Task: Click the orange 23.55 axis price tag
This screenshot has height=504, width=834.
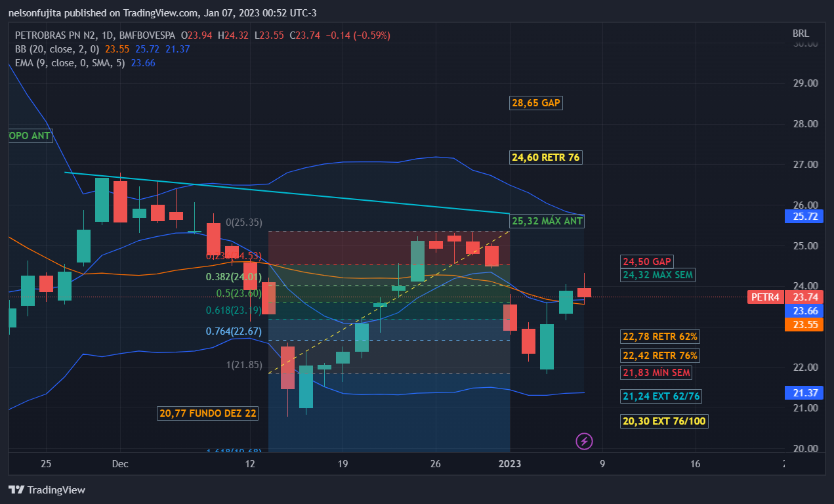Action: 804,324
